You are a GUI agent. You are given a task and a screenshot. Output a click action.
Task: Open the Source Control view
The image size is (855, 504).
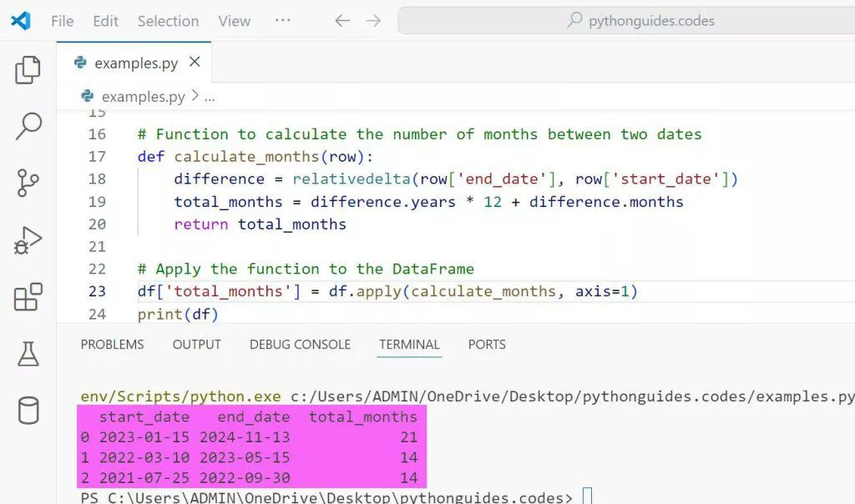(x=28, y=183)
